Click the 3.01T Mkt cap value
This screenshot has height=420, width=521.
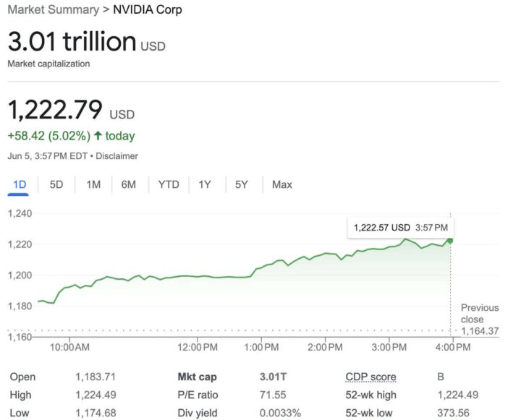[273, 377]
